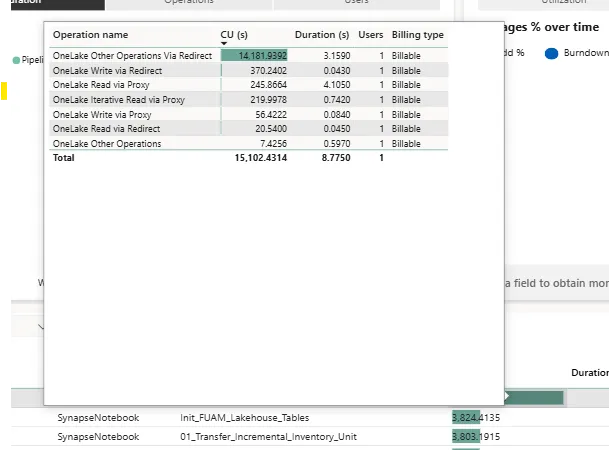
Task: Click the yellow bar on the left chart
Action: tap(4, 91)
